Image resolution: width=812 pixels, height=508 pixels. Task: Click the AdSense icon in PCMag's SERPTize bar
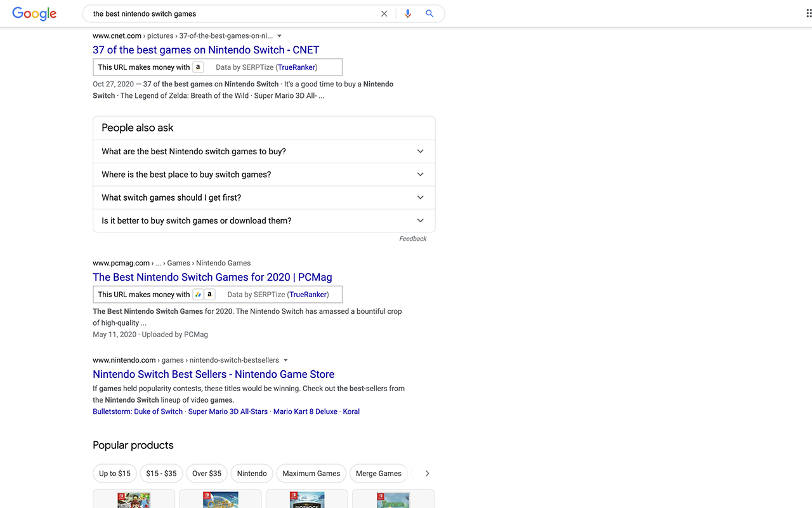pyautogui.click(x=198, y=294)
